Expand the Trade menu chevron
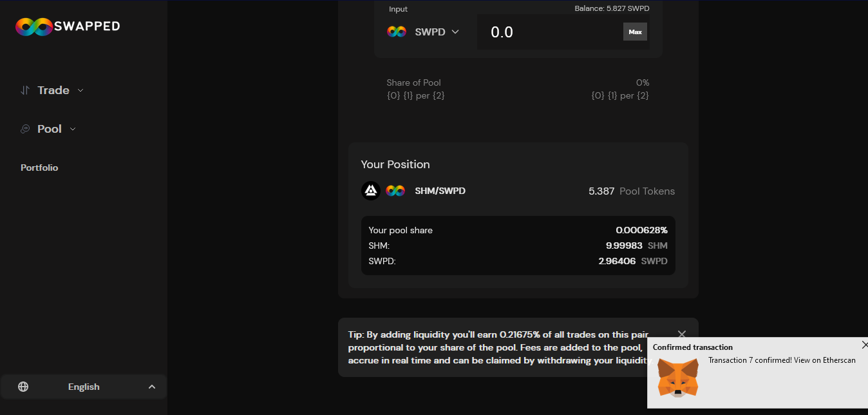Viewport: 868px width, 415px height. (x=80, y=90)
